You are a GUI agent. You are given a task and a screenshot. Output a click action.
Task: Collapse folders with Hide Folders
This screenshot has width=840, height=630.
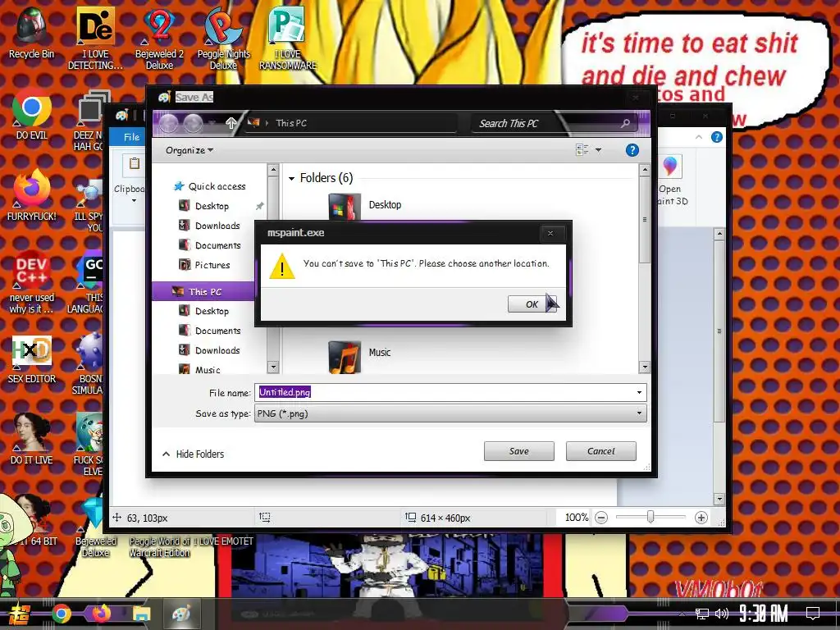pyautogui.click(x=194, y=454)
